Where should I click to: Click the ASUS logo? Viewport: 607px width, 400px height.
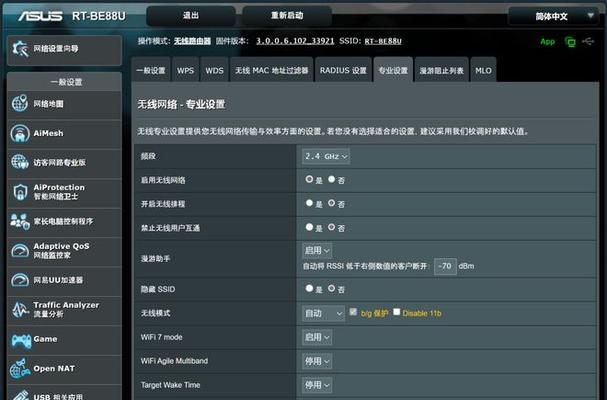[x=40, y=16]
